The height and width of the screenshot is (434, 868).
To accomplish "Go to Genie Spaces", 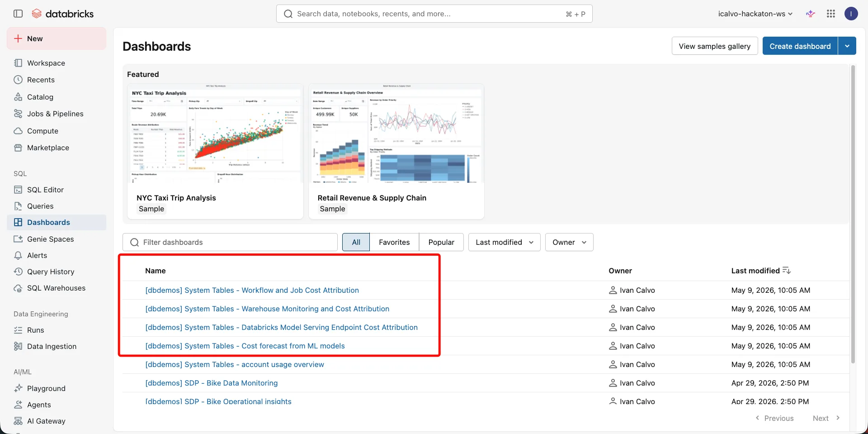I will click(x=57, y=239).
